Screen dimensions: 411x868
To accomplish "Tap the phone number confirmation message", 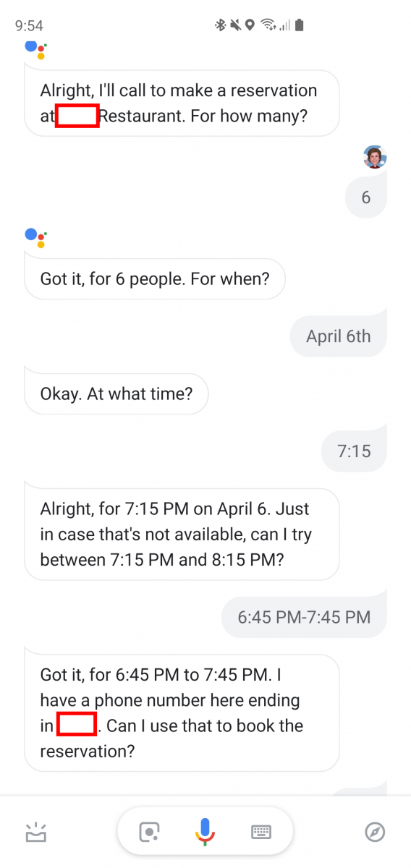I will [182, 712].
